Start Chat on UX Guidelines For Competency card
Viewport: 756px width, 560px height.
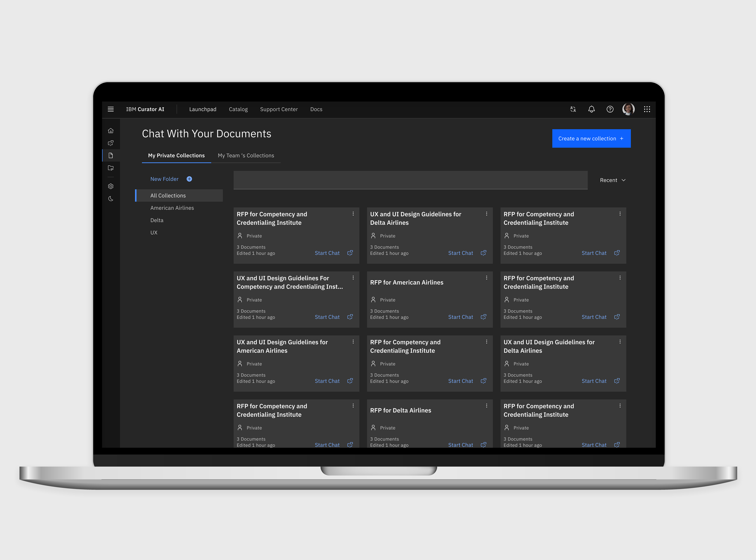point(327,317)
